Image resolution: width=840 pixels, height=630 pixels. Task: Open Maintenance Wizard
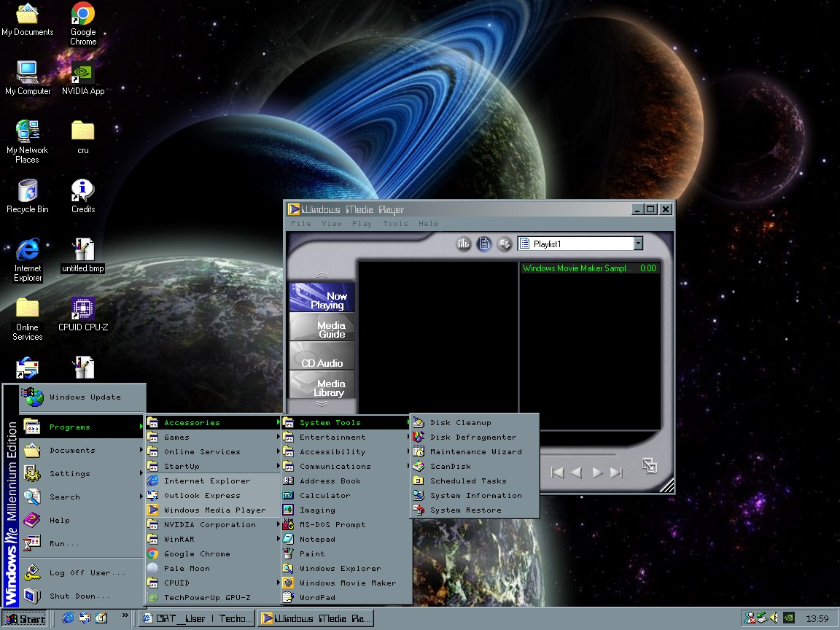coord(474,451)
